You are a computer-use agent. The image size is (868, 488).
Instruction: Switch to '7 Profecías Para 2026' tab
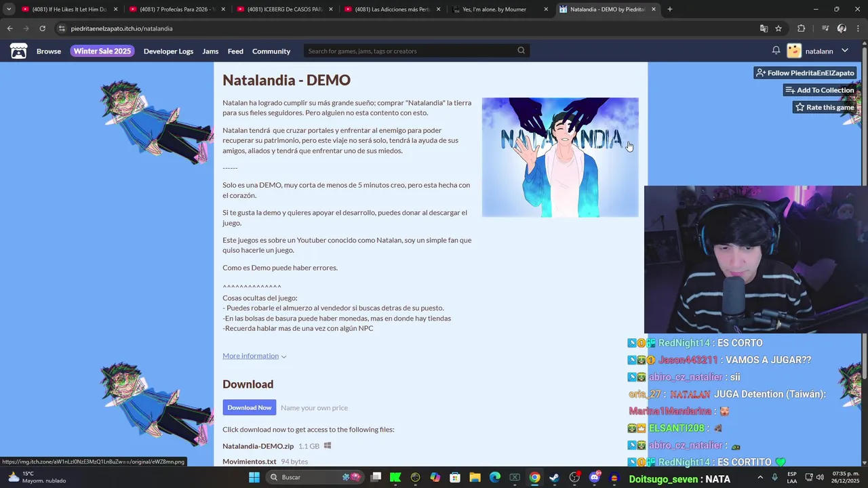pos(177,9)
